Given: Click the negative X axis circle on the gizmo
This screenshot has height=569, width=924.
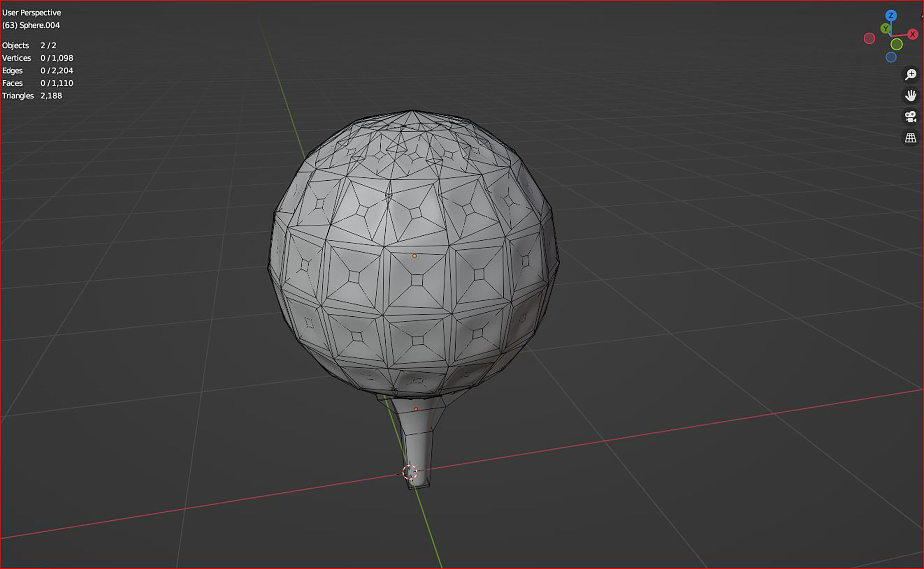Looking at the screenshot, I should (869, 38).
